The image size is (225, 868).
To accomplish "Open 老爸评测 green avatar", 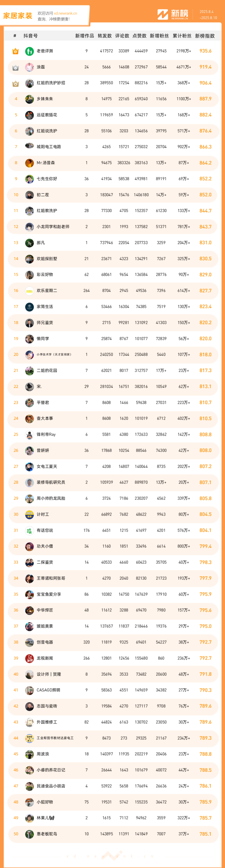I will (29, 51).
